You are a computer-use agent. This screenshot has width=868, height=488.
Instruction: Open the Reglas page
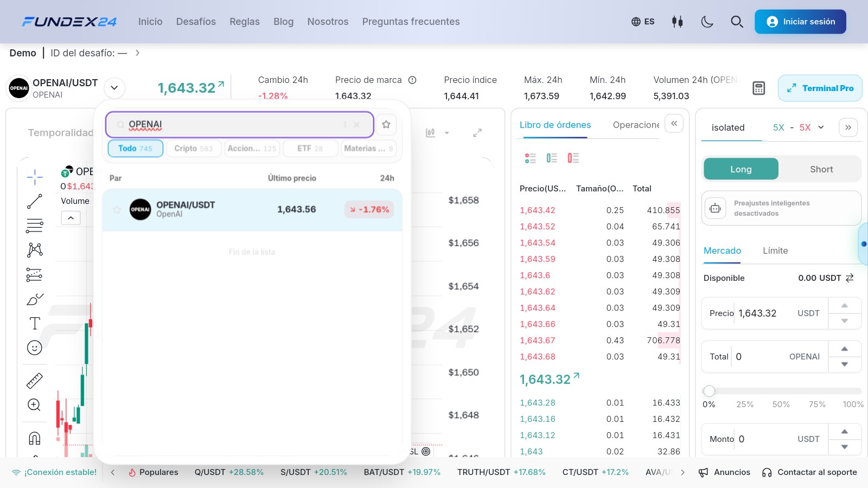[245, 22]
